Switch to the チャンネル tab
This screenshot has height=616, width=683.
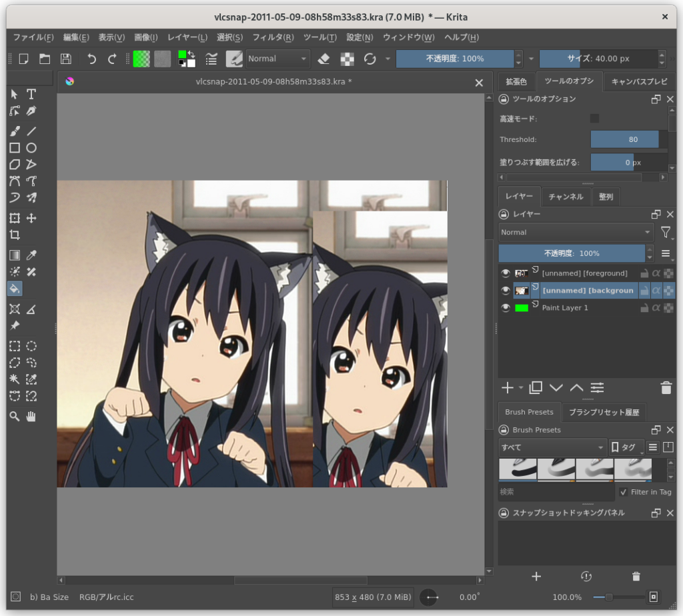pyautogui.click(x=566, y=197)
